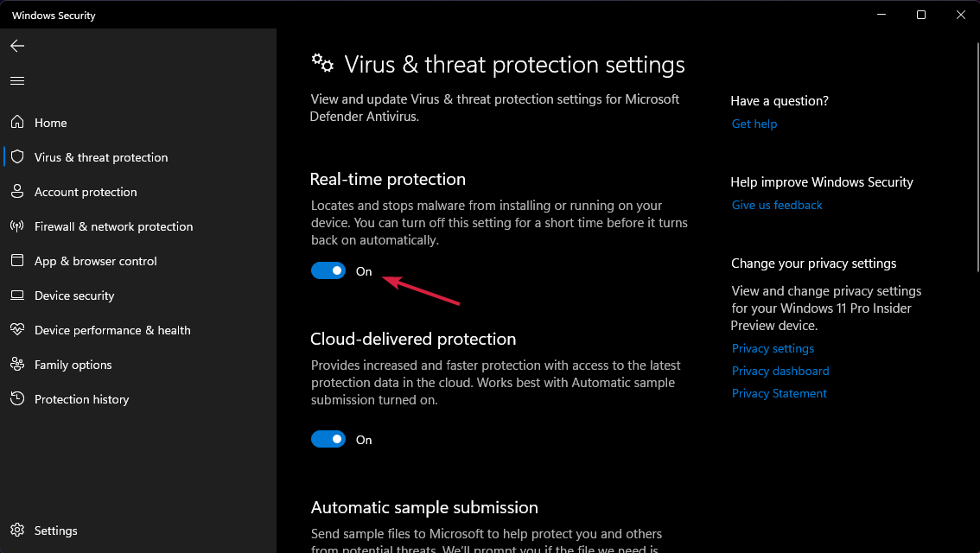The height and width of the screenshot is (553, 980).
Task: Click Give us feedback
Action: click(x=776, y=205)
